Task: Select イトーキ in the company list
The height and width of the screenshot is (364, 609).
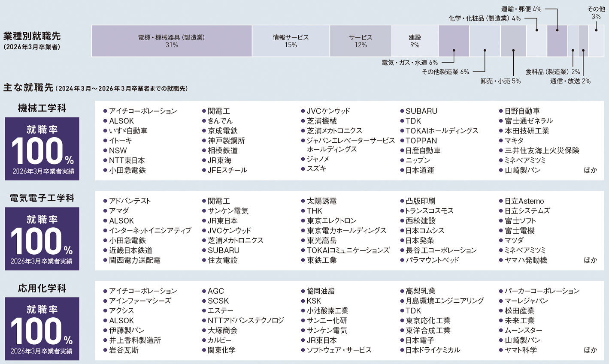Action: tap(121, 141)
